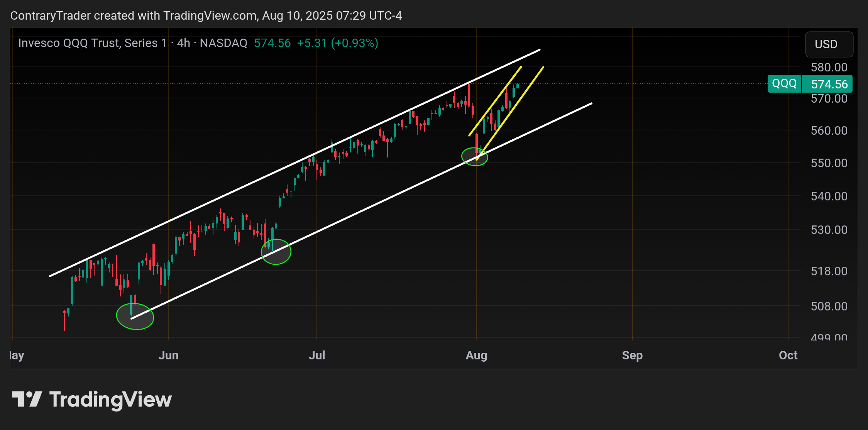Click the Jun time axis label

(x=168, y=355)
